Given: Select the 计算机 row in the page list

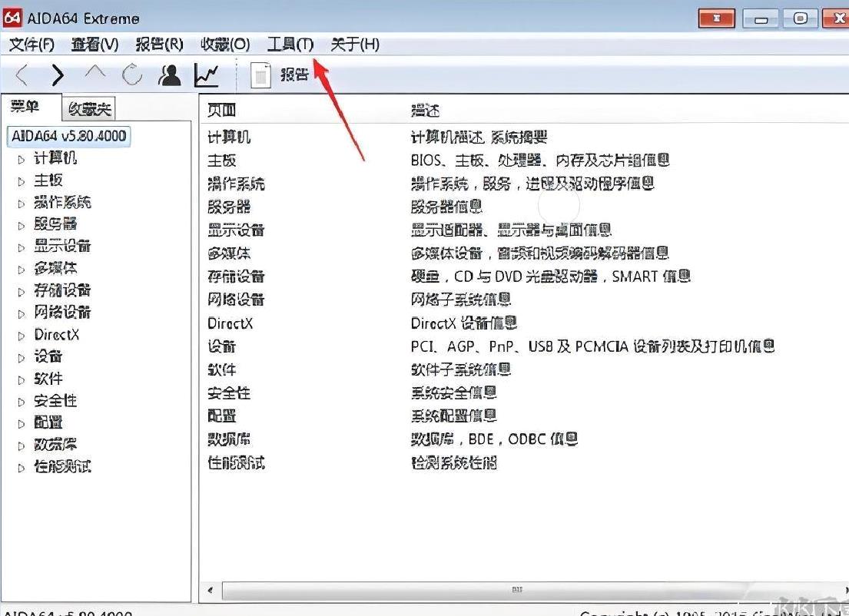Looking at the screenshot, I should click(229, 137).
